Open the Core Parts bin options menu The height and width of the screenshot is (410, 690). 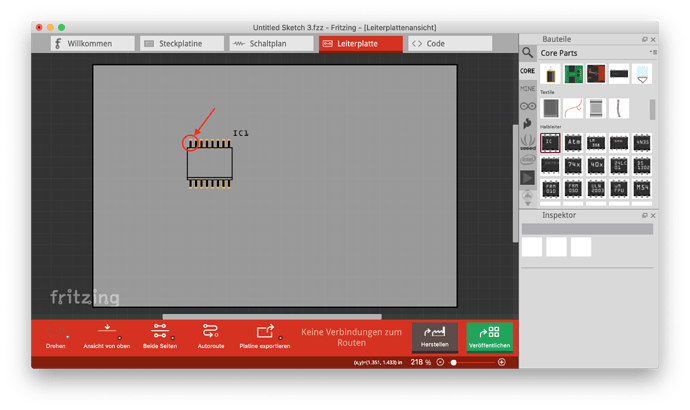(653, 52)
